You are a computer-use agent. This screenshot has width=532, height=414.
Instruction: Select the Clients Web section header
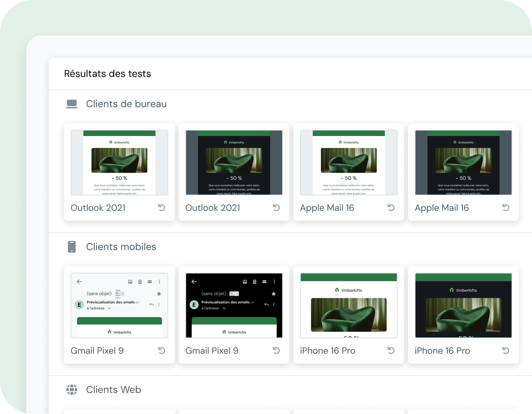114,389
